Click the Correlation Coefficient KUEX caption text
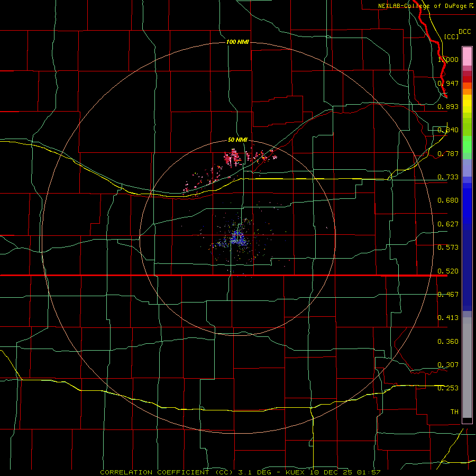The image size is (476, 476). click(x=240, y=472)
